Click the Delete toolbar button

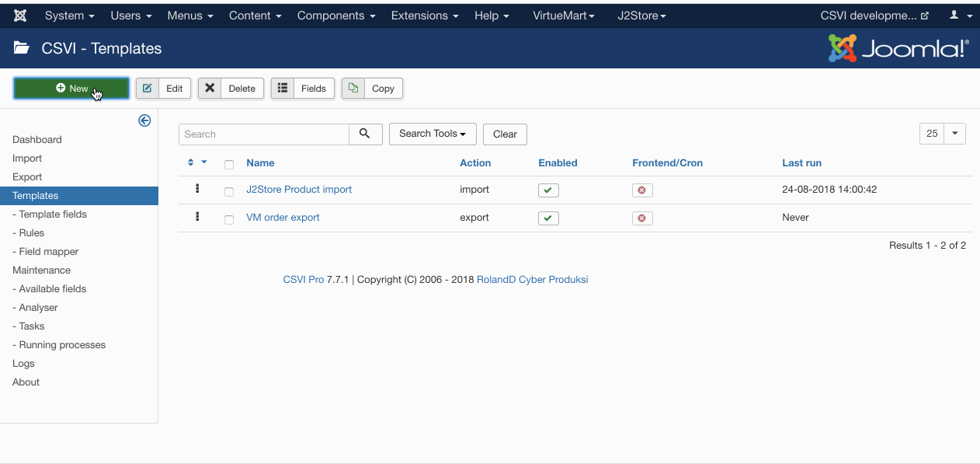tap(231, 89)
